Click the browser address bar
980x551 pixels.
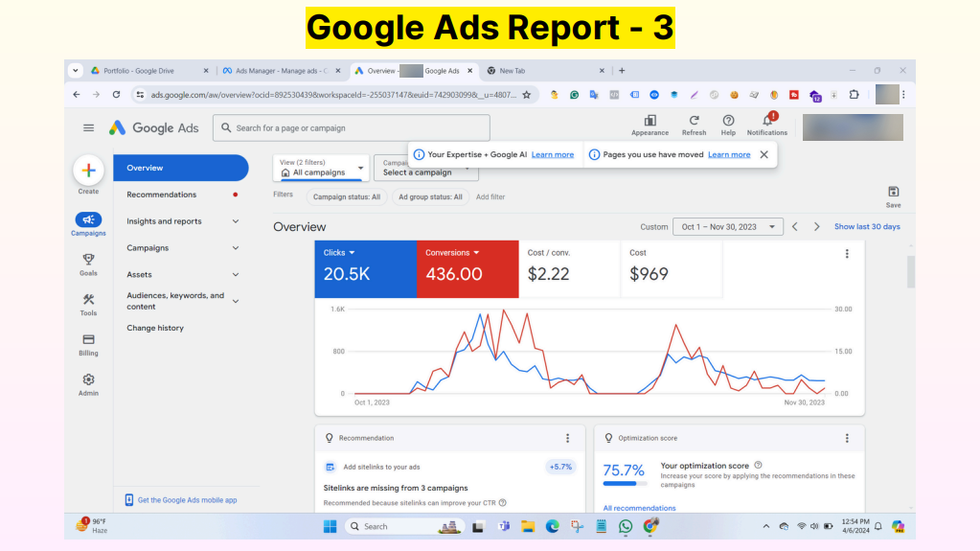pyautogui.click(x=333, y=95)
